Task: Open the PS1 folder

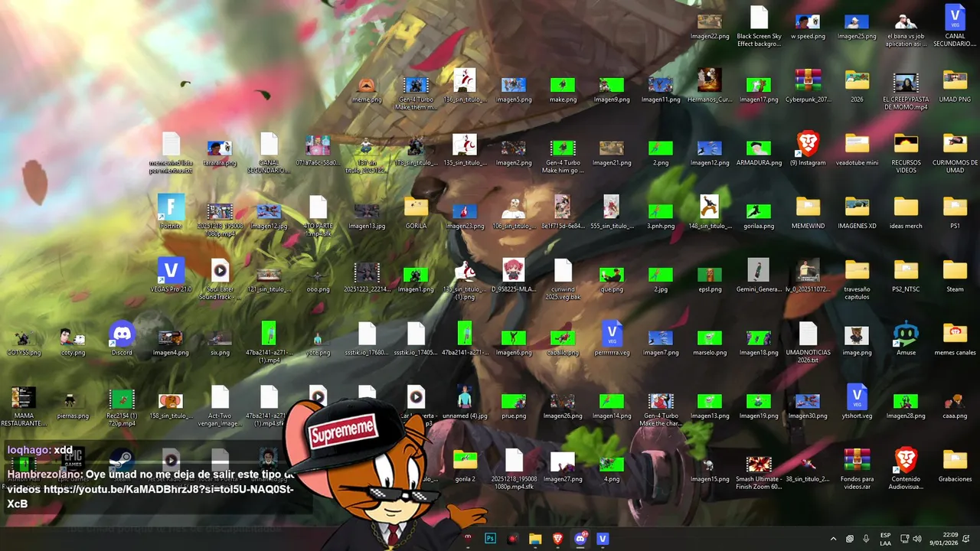Action: pos(955,212)
